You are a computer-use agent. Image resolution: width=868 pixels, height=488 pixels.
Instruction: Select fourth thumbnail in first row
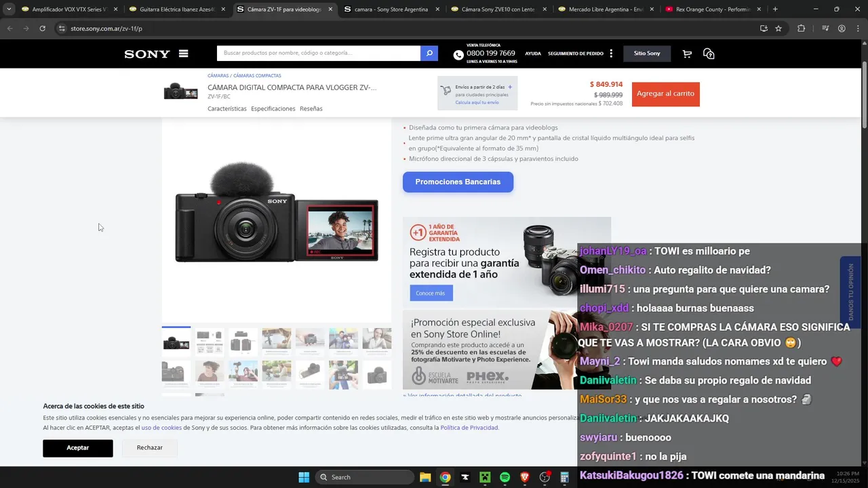[277, 342]
